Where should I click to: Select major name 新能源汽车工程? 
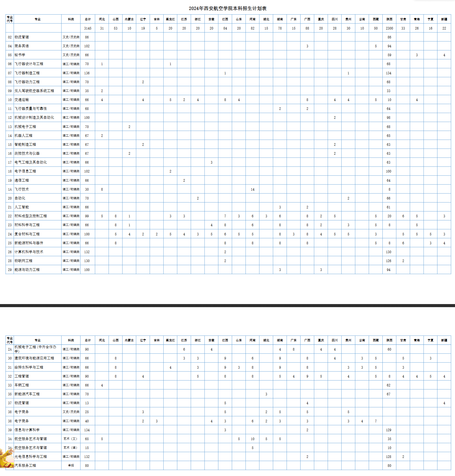point(27,394)
